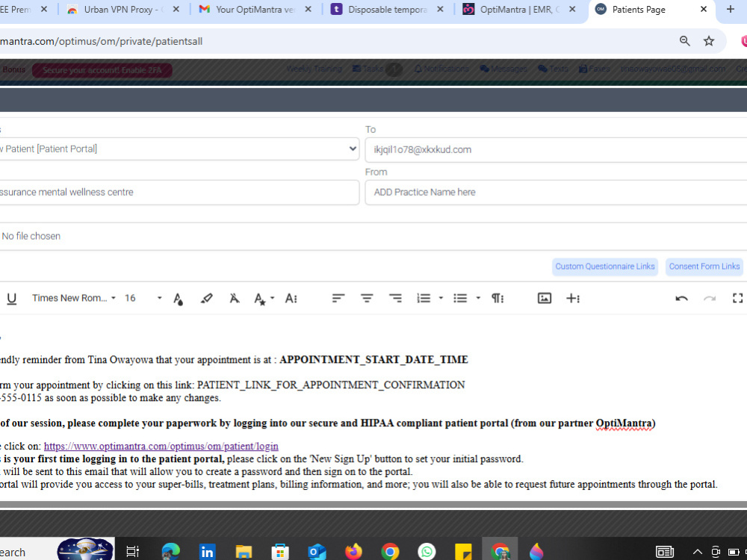Open Microsoft Edge from the taskbar
The image size is (747, 560).
click(x=170, y=552)
